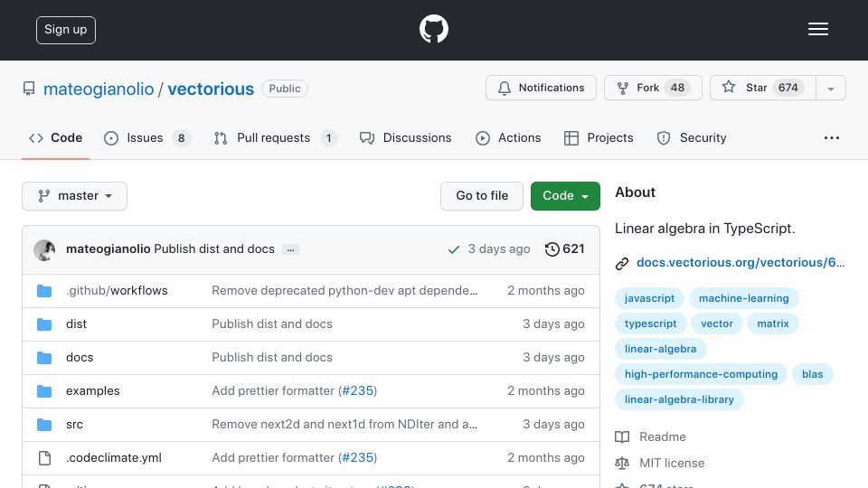
Task: Click the file icon beside .codeclimate.yml
Action: (44, 458)
